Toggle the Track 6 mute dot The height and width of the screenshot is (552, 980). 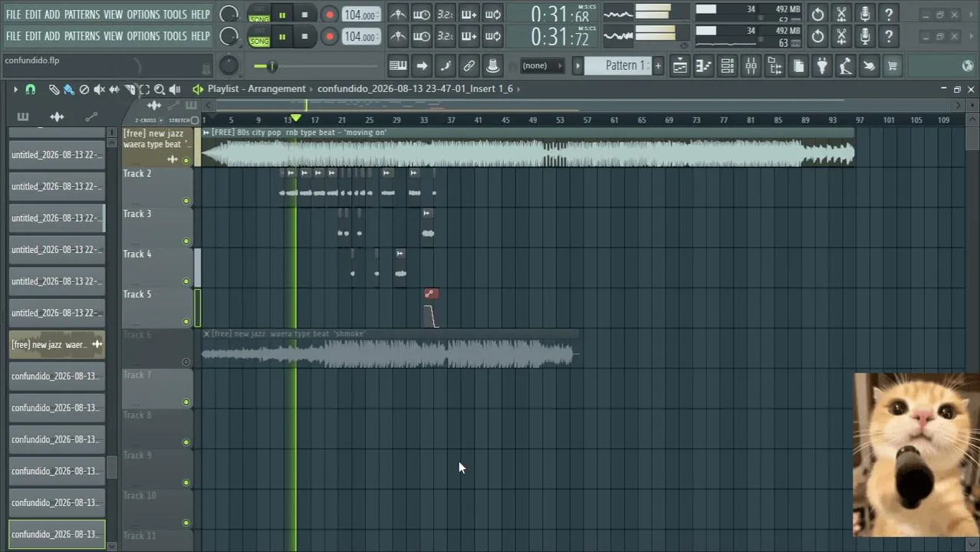tap(186, 362)
